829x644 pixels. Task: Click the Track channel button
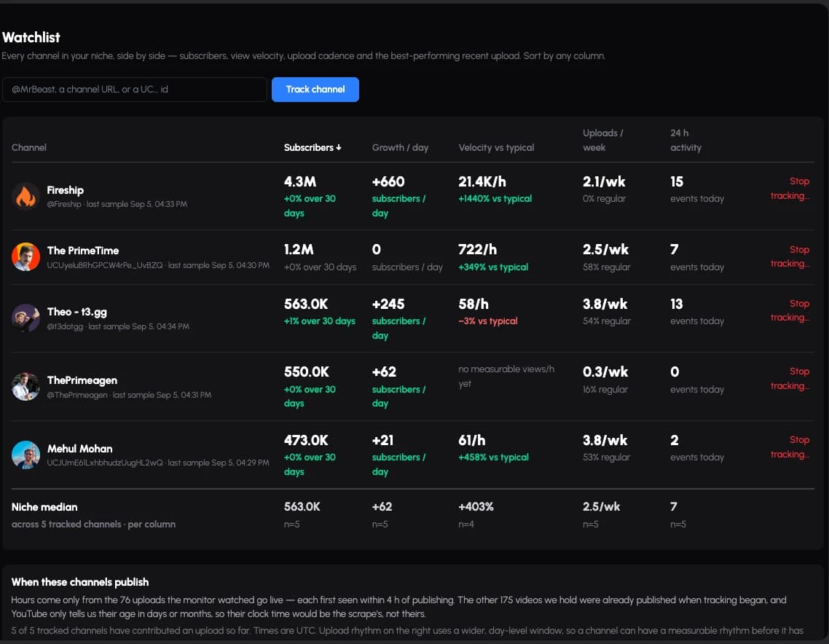(x=315, y=90)
